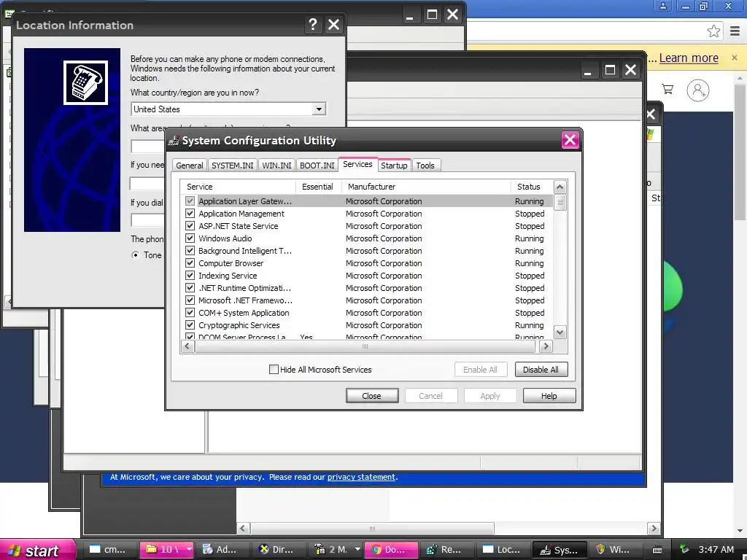
Task: Click the Close button in System Configuration
Action: (x=371, y=396)
